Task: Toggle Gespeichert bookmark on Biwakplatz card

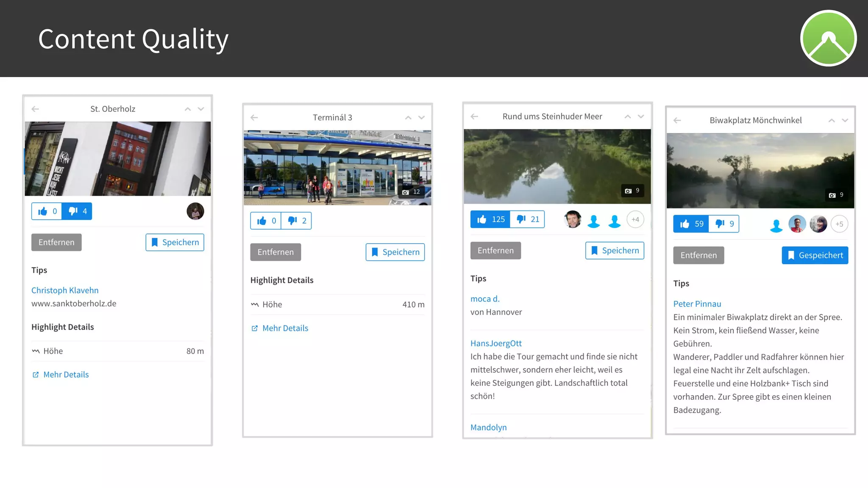Action: pyautogui.click(x=815, y=255)
